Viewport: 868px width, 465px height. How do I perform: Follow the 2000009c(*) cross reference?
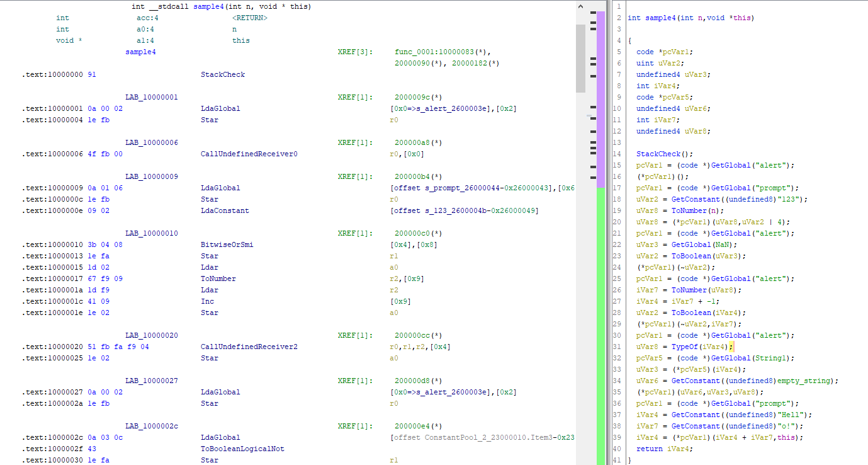click(x=419, y=97)
